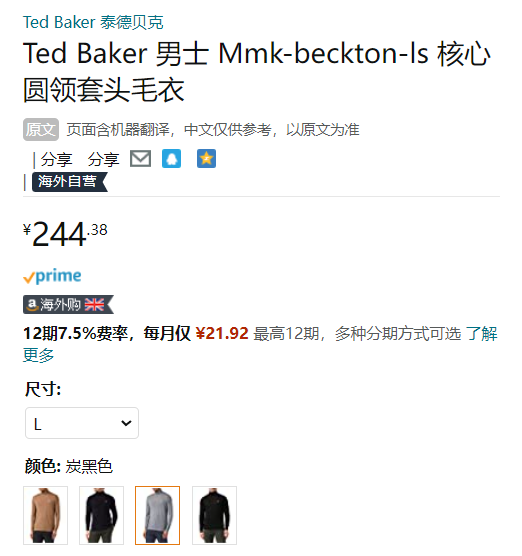Click the Prime checkmark logo

pyautogui.click(x=52, y=276)
